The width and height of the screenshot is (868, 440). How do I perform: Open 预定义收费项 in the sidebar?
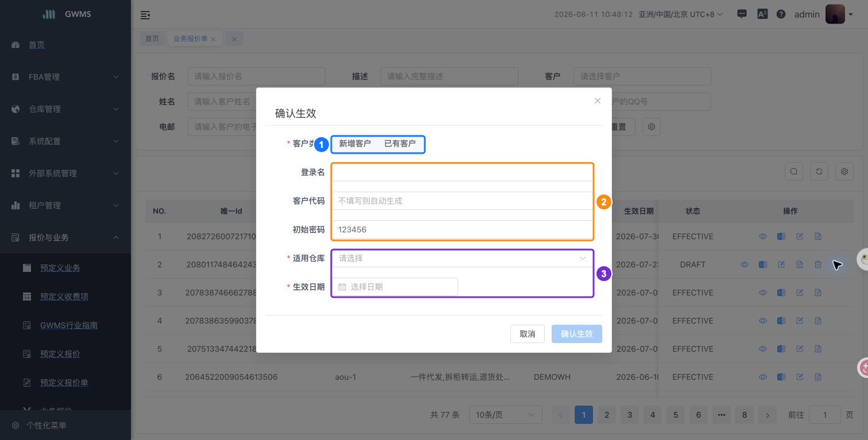[x=65, y=297]
